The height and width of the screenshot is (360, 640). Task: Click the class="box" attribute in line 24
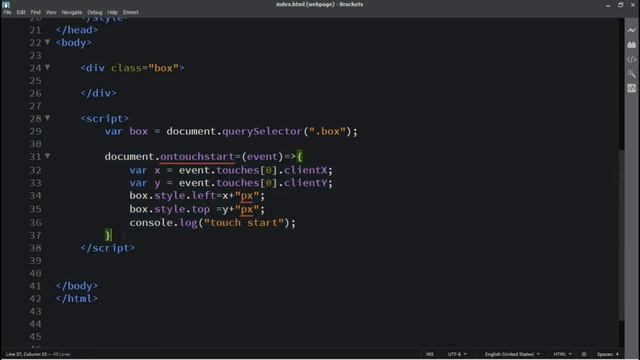[145, 68]
